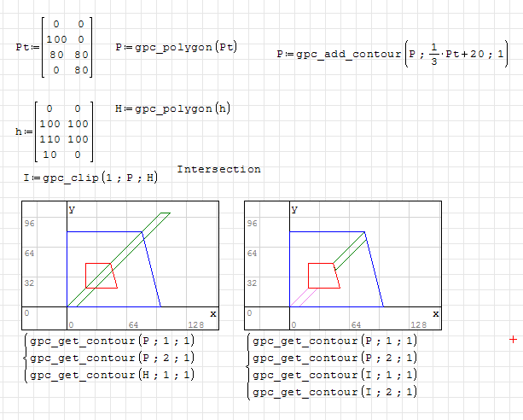Click the crosshair cursor marker on worksheet
The width and height of the screenshot is (523, 420).
tap(512, 340)
